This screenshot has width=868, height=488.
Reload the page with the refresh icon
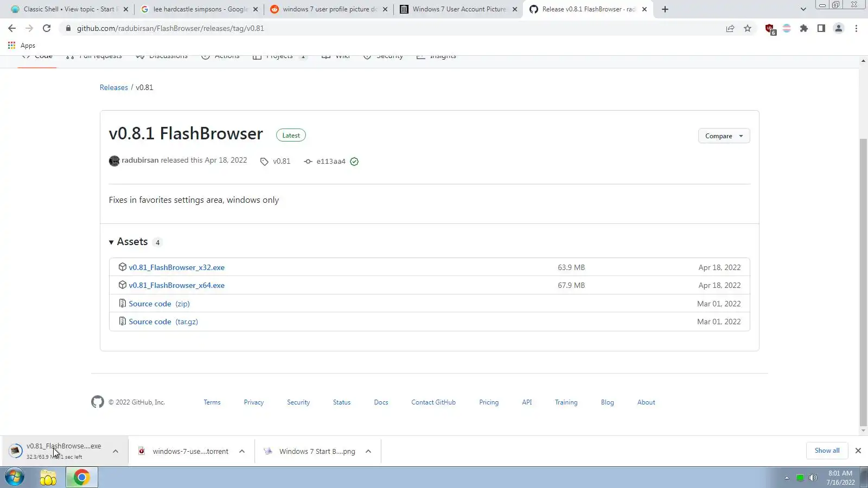coord(47,28)
